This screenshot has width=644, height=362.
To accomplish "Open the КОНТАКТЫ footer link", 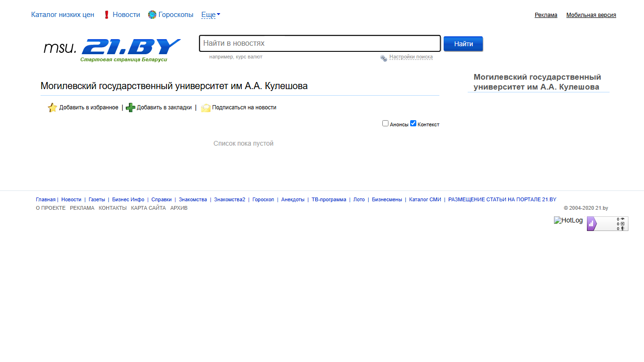I will (113, 208).
